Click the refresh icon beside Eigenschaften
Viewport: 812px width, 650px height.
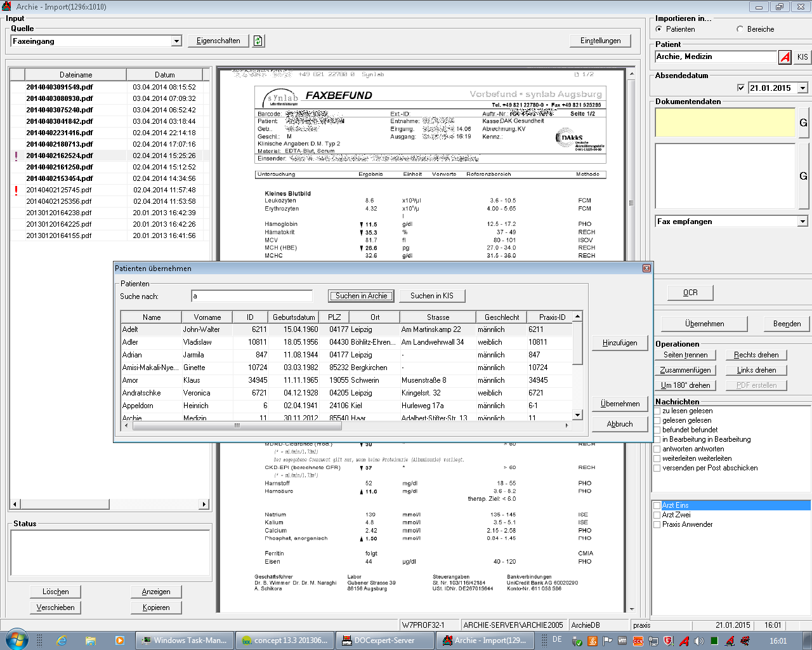pyautogui.click(x=258, y=41)
